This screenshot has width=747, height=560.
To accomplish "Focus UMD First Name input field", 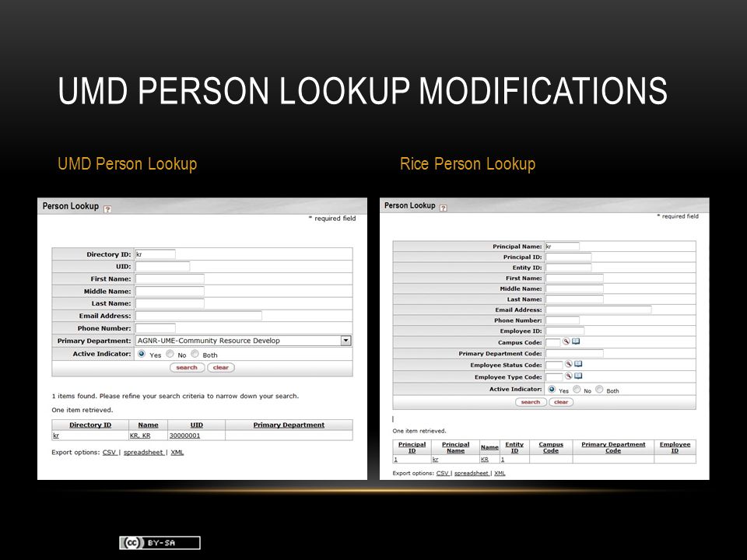I will pyautogui.click(x=170, y=279).
